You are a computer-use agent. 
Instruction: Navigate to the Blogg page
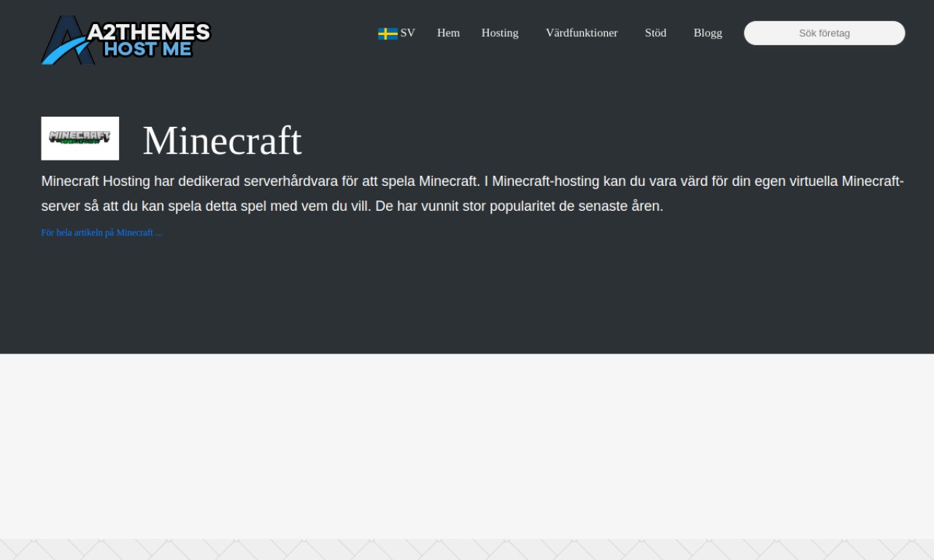708,33
